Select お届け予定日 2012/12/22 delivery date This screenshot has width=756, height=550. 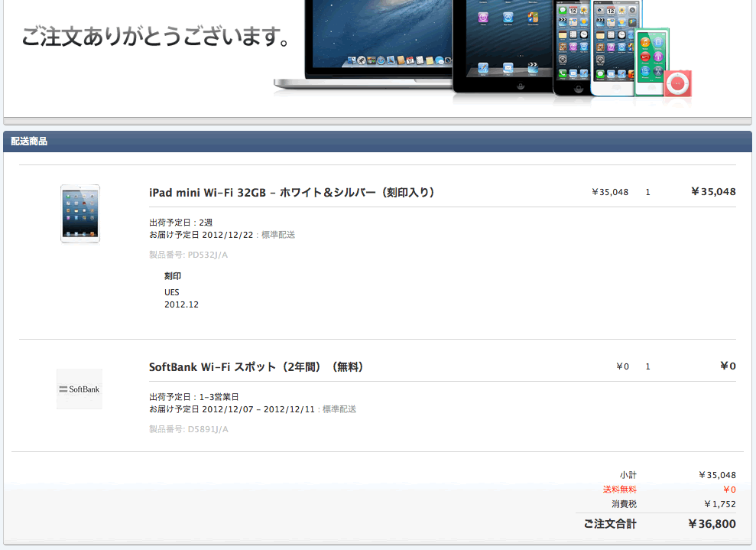click(201, 235)
